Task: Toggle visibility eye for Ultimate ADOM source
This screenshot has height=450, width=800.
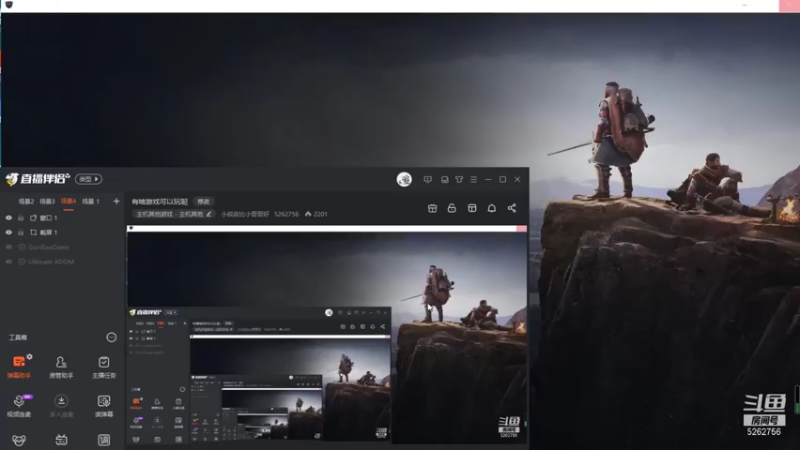Action: click(9, 262)
